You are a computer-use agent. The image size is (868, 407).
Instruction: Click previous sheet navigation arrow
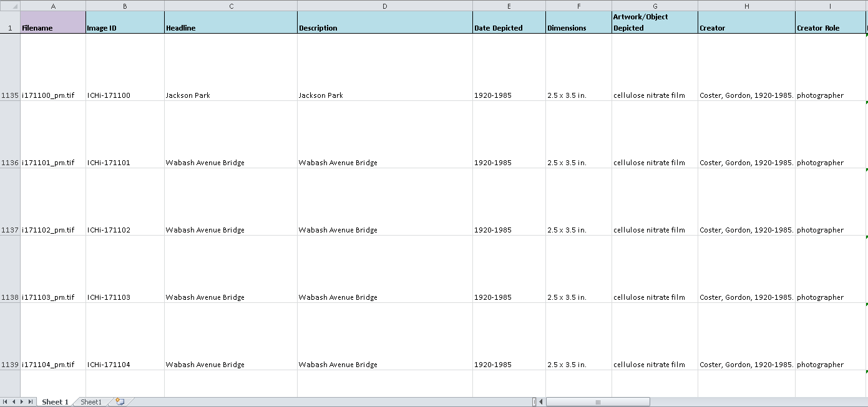pyautogui.click(x=13, y=402)
